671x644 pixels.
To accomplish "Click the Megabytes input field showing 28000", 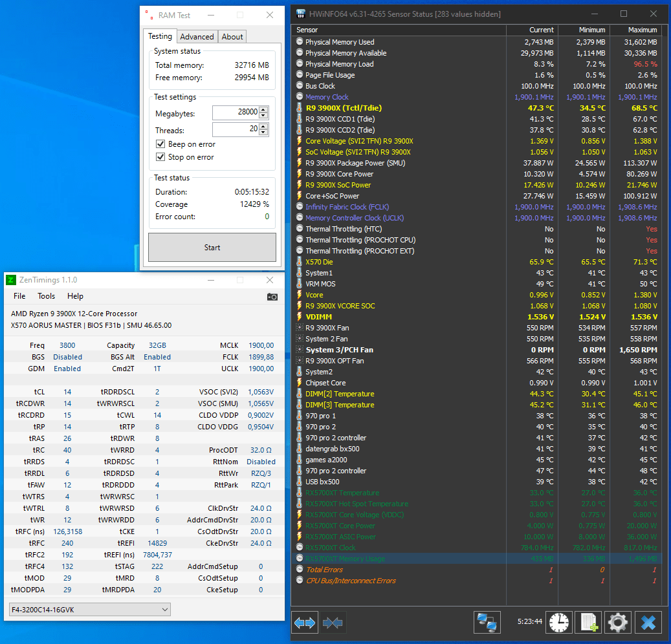I will coord(236,113).
